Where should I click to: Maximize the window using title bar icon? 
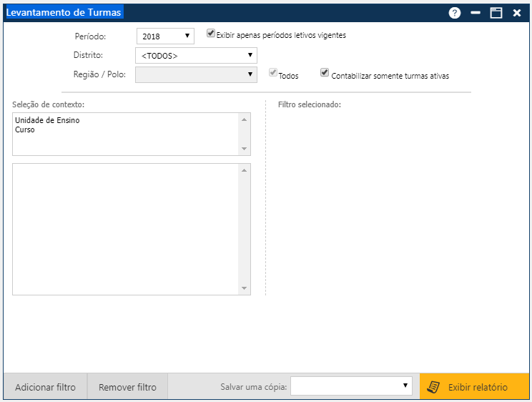496,13
